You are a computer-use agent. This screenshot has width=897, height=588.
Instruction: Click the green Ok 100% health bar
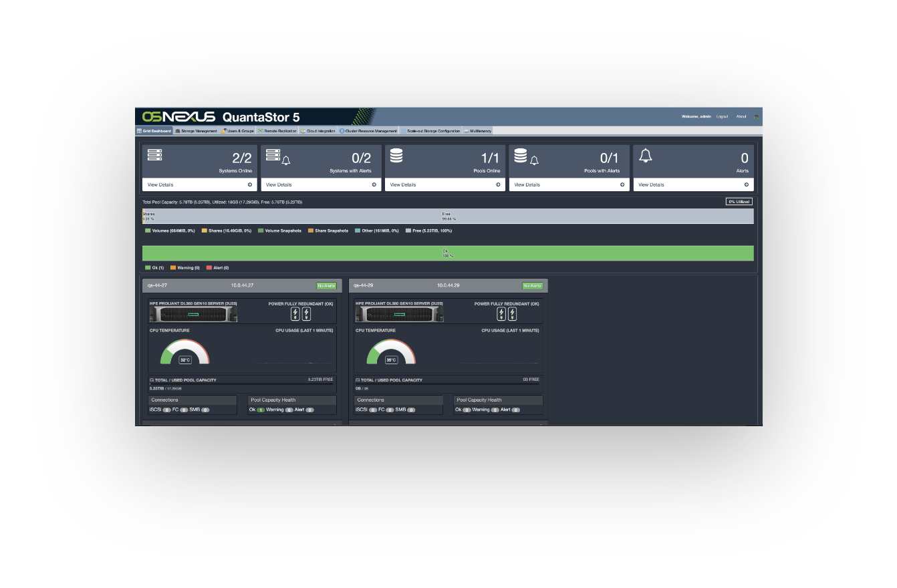tap(448, 253)
